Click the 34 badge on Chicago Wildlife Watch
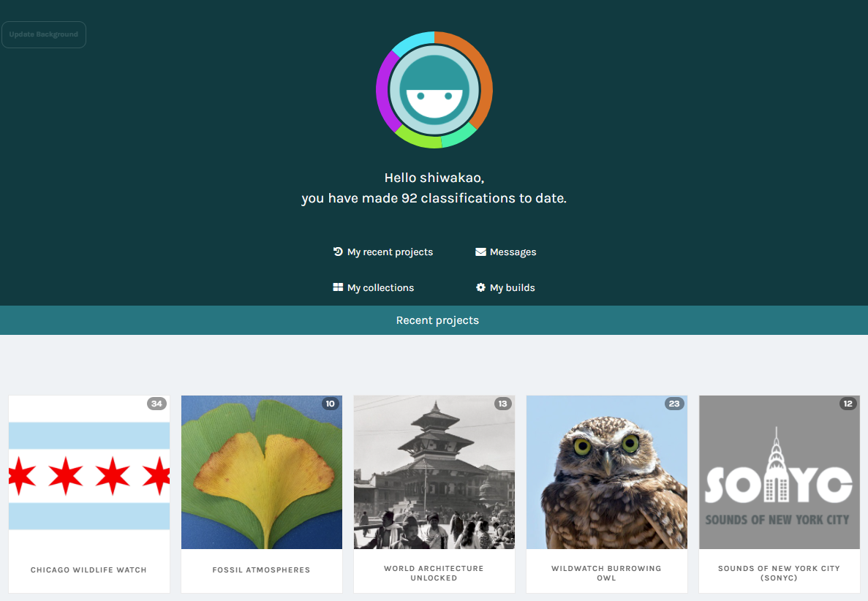The height and width of the screenshot is (601, 868). coord(156,404)
